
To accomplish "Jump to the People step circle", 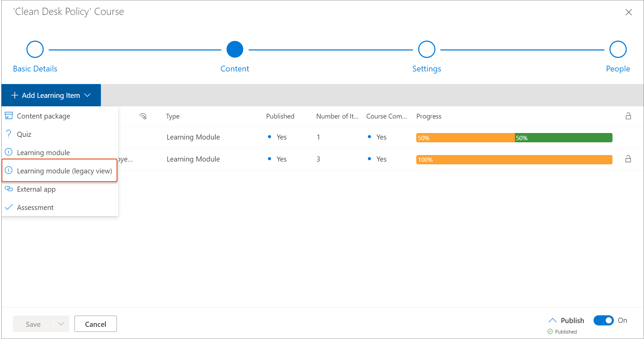I will click(x=618, y=49).
